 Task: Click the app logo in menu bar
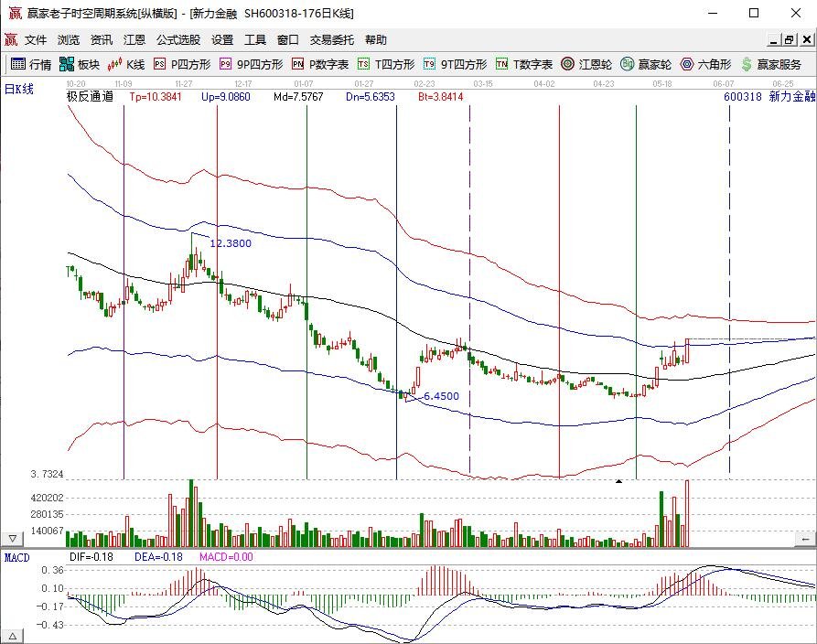(11, 39)
